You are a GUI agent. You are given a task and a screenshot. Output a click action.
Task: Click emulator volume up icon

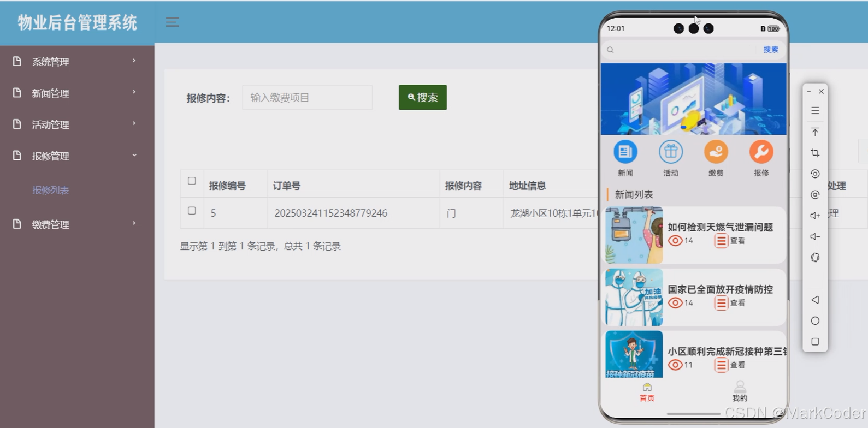815,216
